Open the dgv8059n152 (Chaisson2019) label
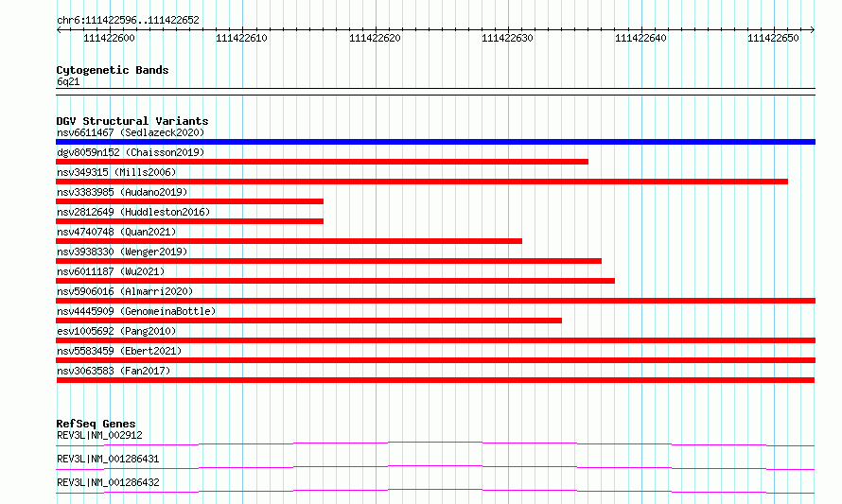842x504 pixels. click(131, 152)
